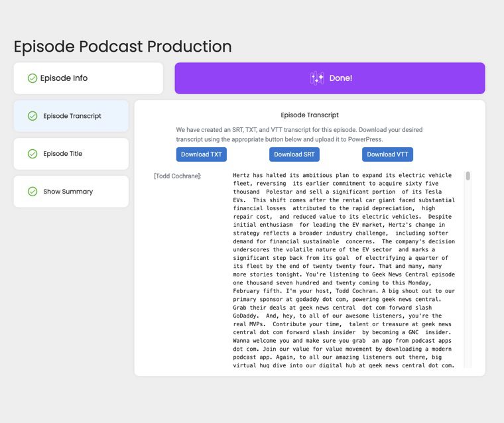504x423 pixels.
Task: Click the green checkmark beside Show Summary
Action: (32, 192)
